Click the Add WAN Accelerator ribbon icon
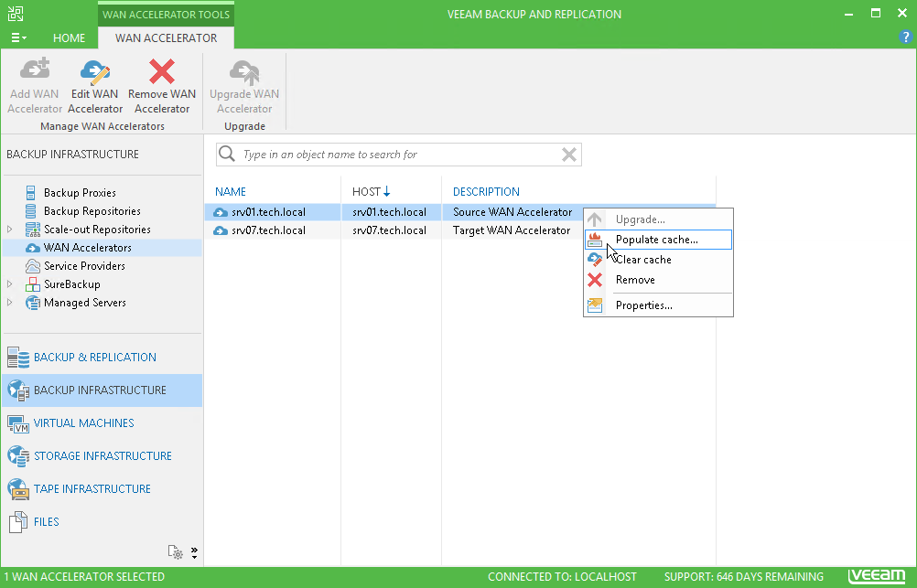Screen dimensions: 917x588 [x=35, y=69]
